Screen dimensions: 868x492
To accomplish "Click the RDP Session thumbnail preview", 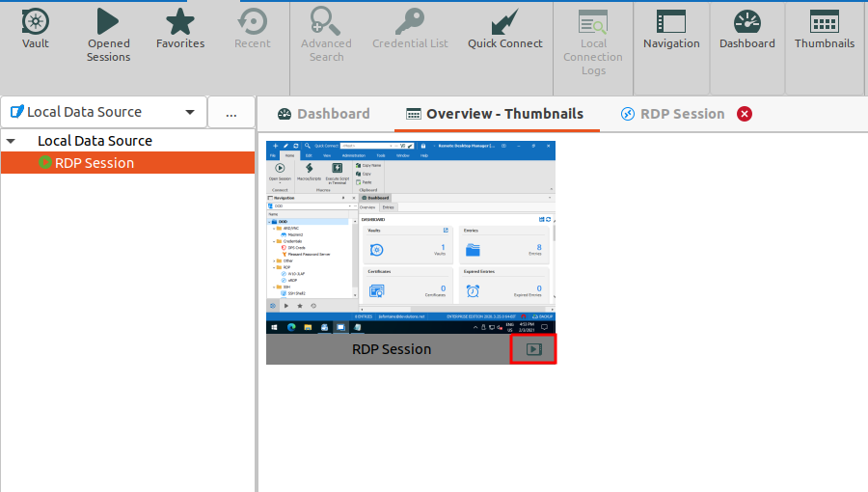I will (x=411, y=236).
